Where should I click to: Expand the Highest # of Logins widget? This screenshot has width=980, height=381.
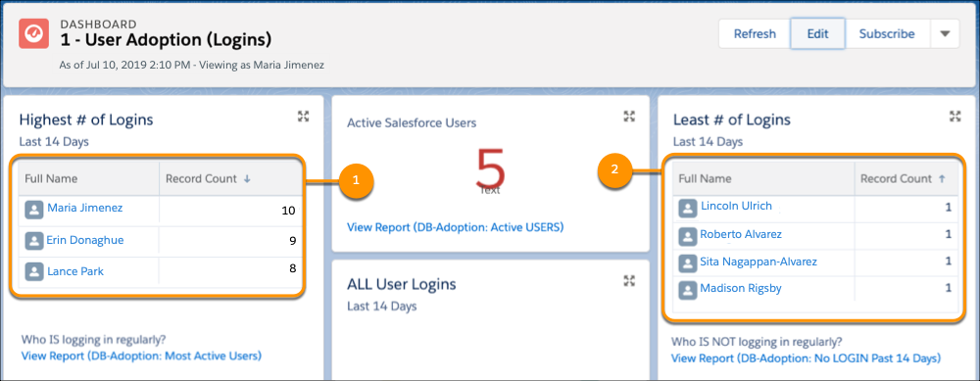(x=303, y=116)
